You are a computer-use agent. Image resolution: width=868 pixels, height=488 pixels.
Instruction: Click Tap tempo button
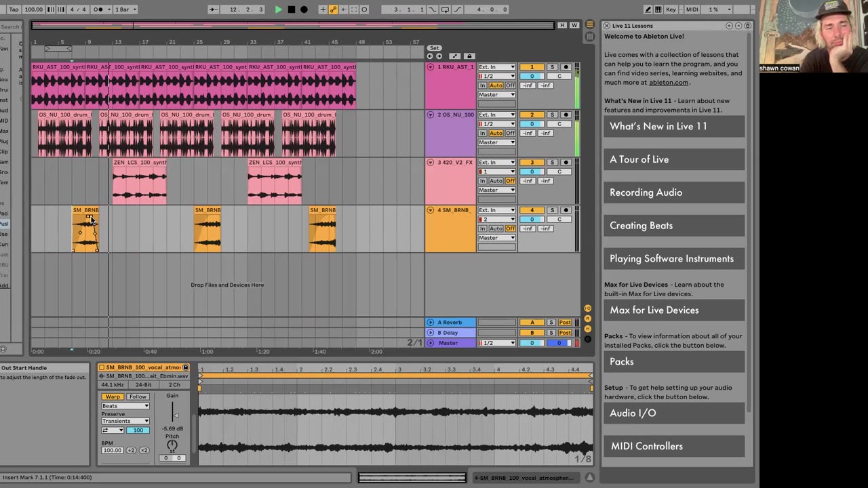pyautogui.click(x=14, y=9)
